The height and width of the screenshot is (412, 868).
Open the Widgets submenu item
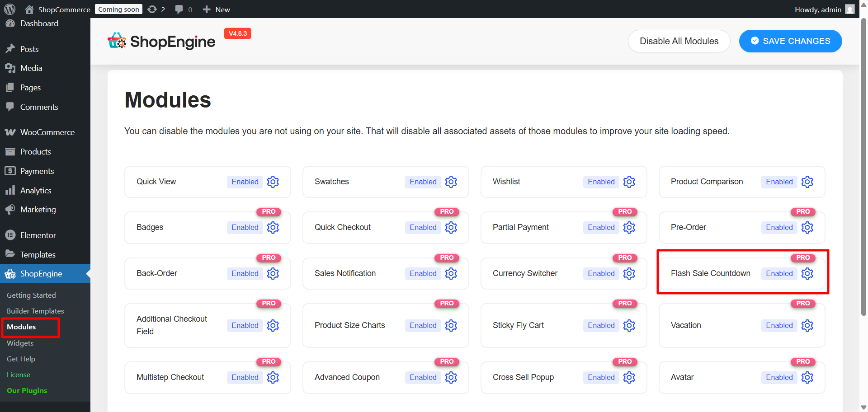[20, 343]
